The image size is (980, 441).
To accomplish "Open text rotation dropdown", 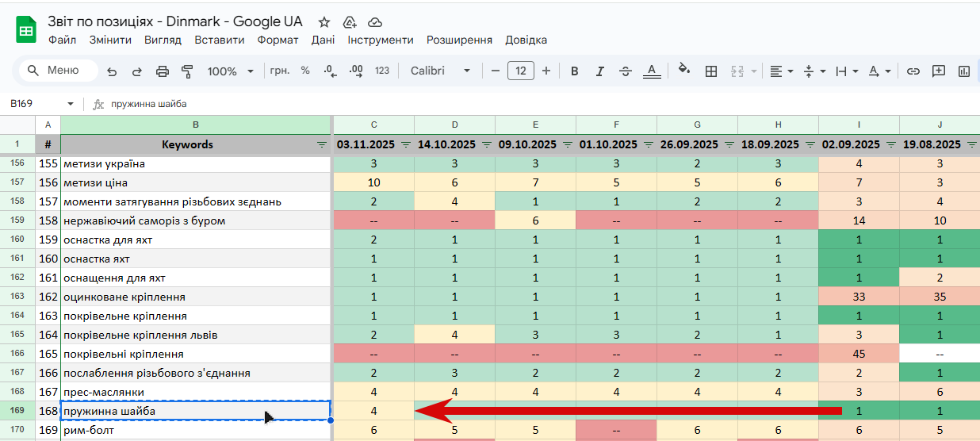I will (x=879, y=71).
